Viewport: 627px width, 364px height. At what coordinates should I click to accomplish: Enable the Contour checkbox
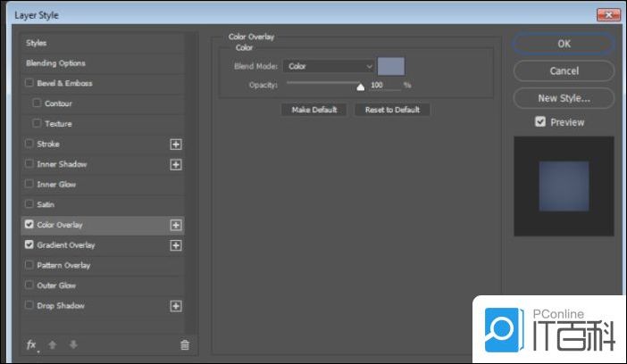pos(37,103)
